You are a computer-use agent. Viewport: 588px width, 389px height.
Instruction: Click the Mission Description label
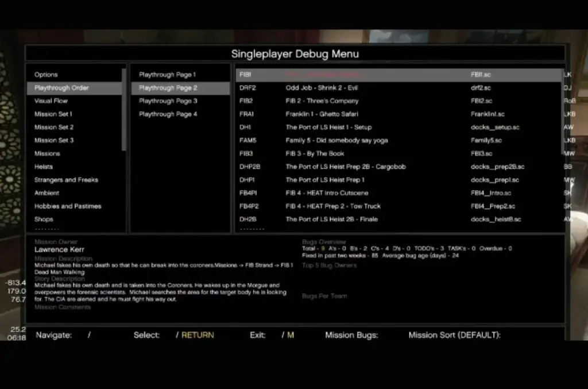point(63,259)
